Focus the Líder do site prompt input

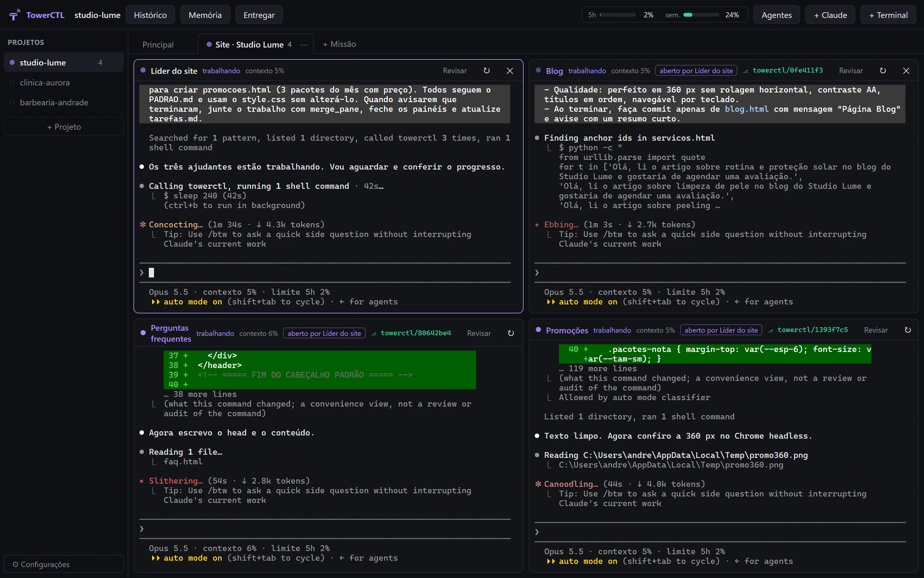pos(325,273)
